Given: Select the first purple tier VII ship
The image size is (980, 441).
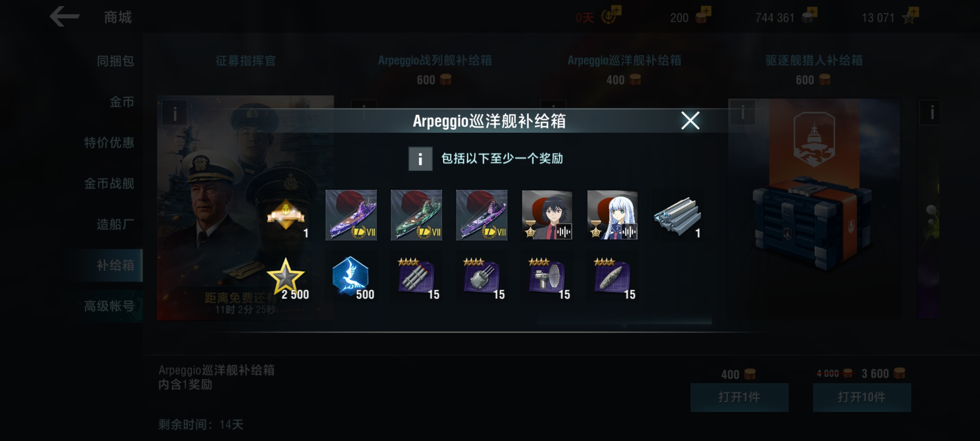Looking at the screenshot, I should click(351, 215).
